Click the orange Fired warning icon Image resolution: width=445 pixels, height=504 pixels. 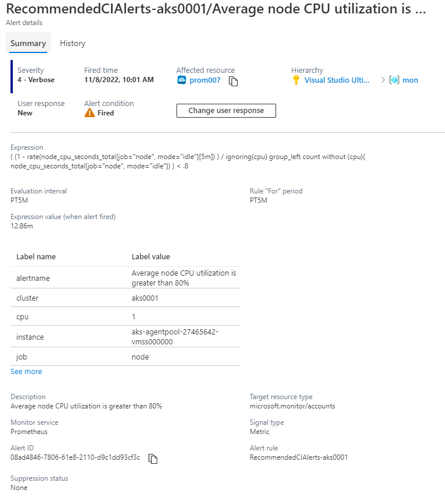click(x=89, y=113)
